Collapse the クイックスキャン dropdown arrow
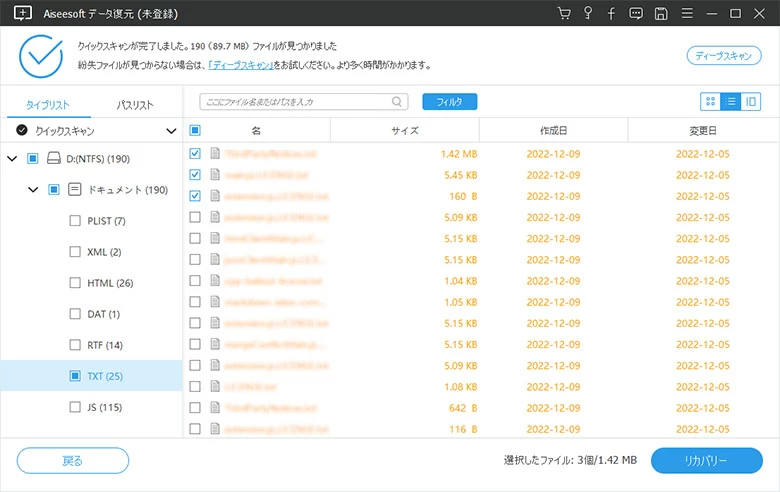 [171, 131]
